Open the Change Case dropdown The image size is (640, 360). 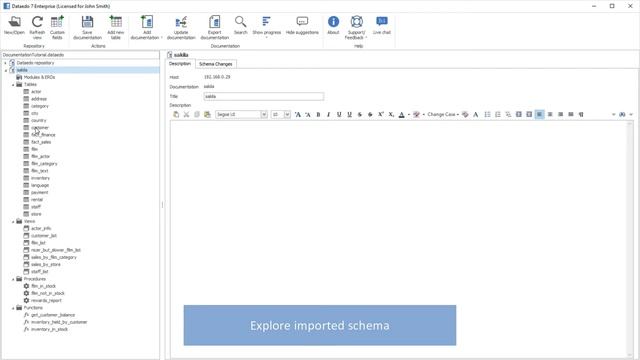click(x=443, y=115)
